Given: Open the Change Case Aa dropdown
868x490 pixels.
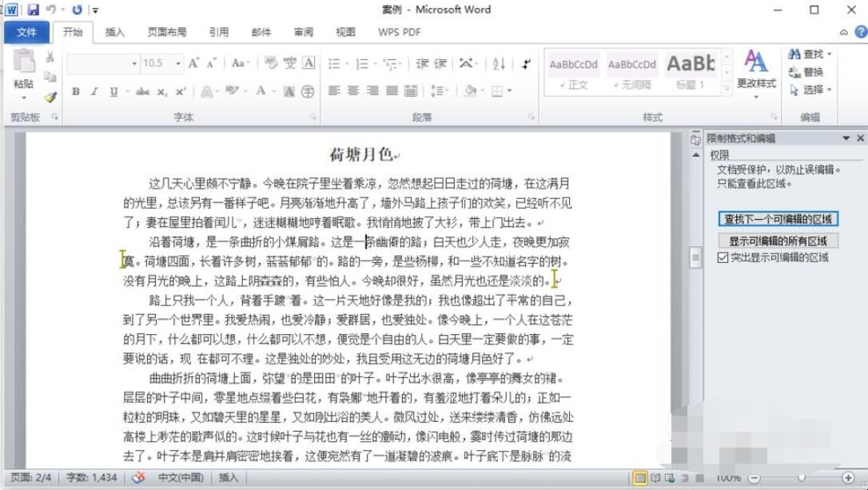Looking at the screenshot, I should pos(241,63).
